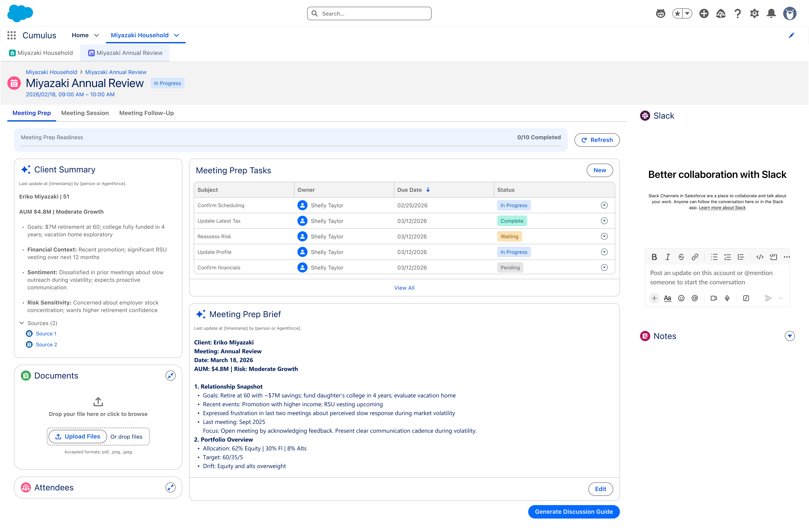Switch to the Meeting Session tab

click(85, 113)
